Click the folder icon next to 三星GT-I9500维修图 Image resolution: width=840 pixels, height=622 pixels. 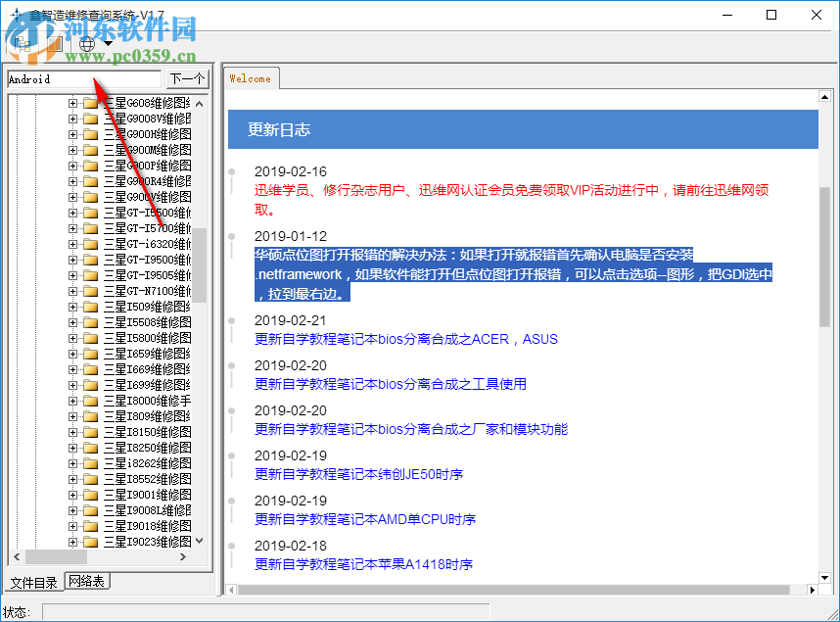[89, 259]
